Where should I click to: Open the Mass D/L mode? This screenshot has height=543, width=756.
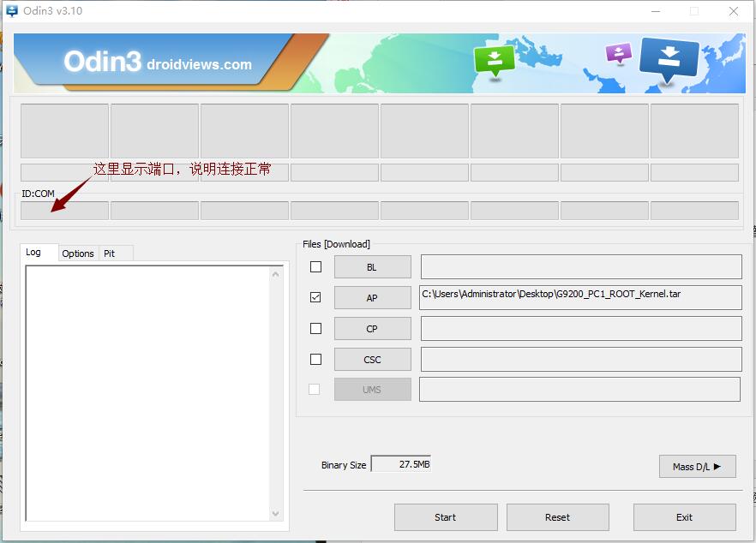click(x=697, y=467)
